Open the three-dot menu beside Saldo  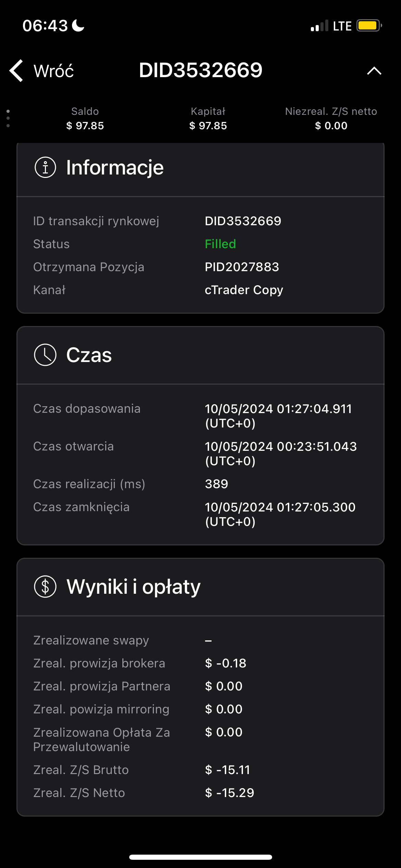[8, 119]
